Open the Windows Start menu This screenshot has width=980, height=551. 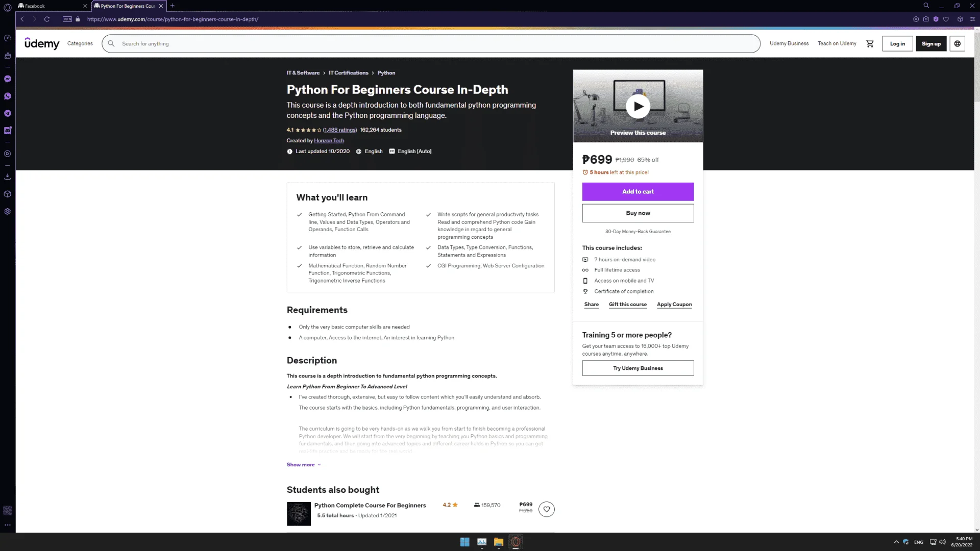click(x=465, y=542)
